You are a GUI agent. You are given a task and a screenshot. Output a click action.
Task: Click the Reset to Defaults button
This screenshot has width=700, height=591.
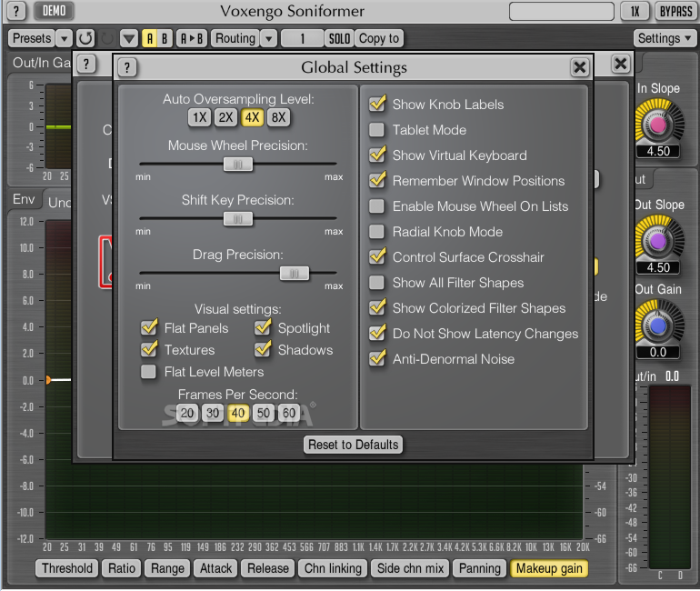pyautogui.click(x=353, y=445)
